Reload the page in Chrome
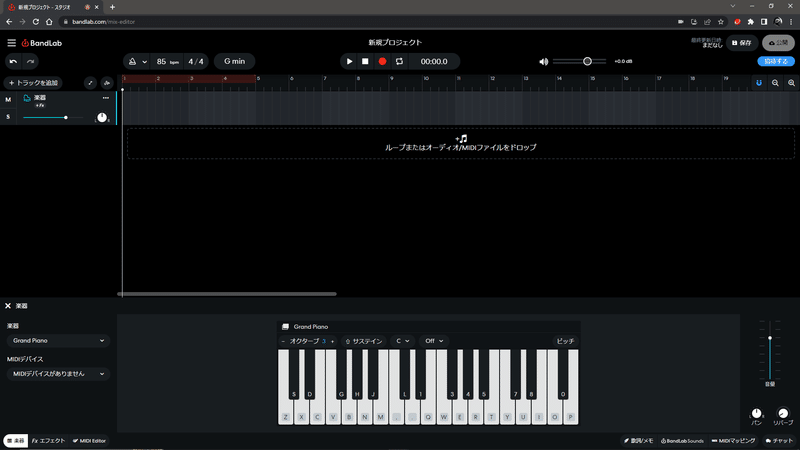This screenshot has height=450, width=800. (36, 22)
